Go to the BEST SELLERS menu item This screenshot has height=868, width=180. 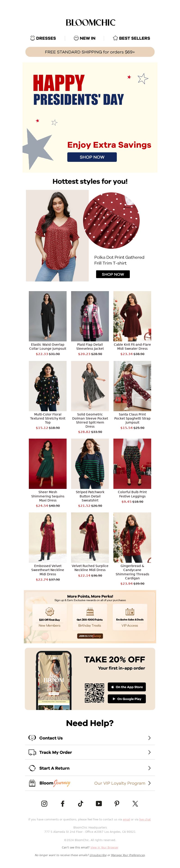pos(131,38)
